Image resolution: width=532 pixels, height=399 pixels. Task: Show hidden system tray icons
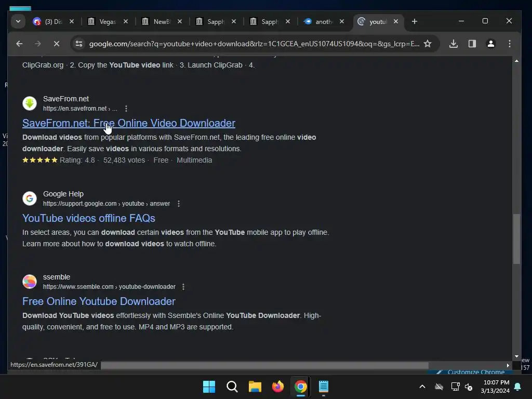[x=422, y=387]
